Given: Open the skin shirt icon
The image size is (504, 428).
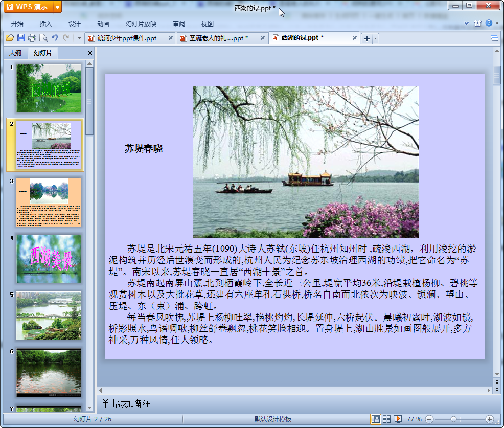Looking at the screenshot, I should click(477, 23).
